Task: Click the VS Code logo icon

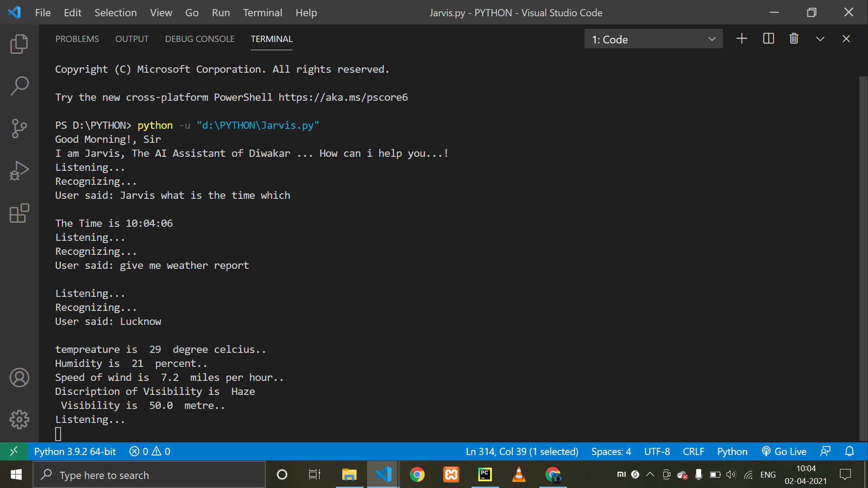Action: point(14,12)
